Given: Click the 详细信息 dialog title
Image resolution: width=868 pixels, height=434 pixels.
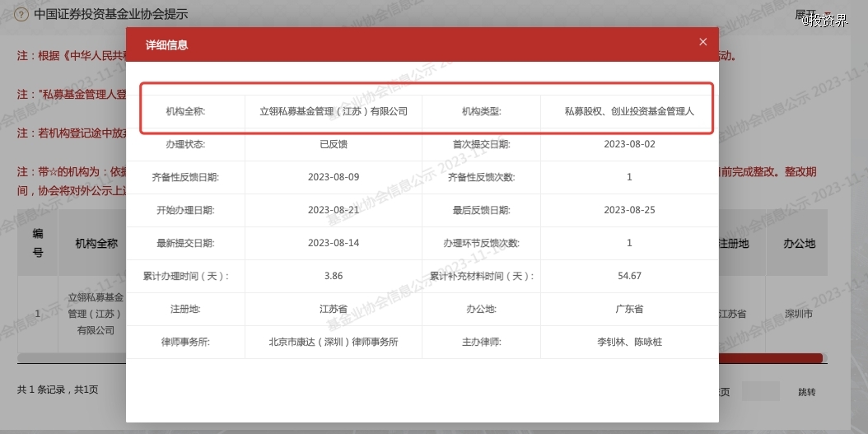Looking at the screenshot, I should pos(166,44).
